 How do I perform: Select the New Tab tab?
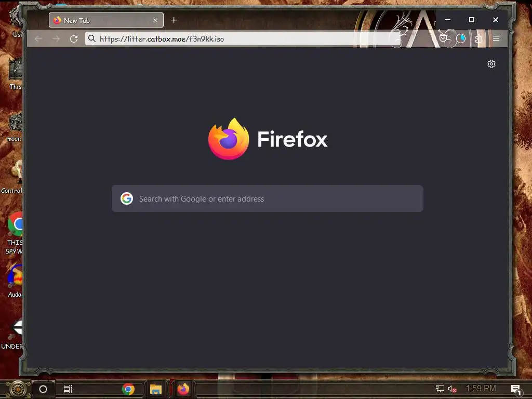pyautogui.click(x=106, y=20)
